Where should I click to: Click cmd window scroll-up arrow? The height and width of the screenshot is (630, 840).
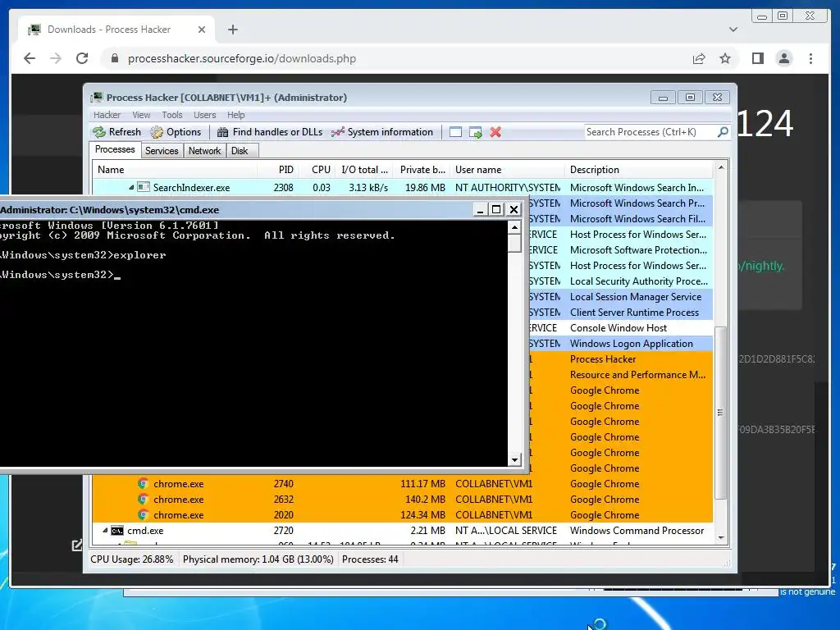coord(514,227)
